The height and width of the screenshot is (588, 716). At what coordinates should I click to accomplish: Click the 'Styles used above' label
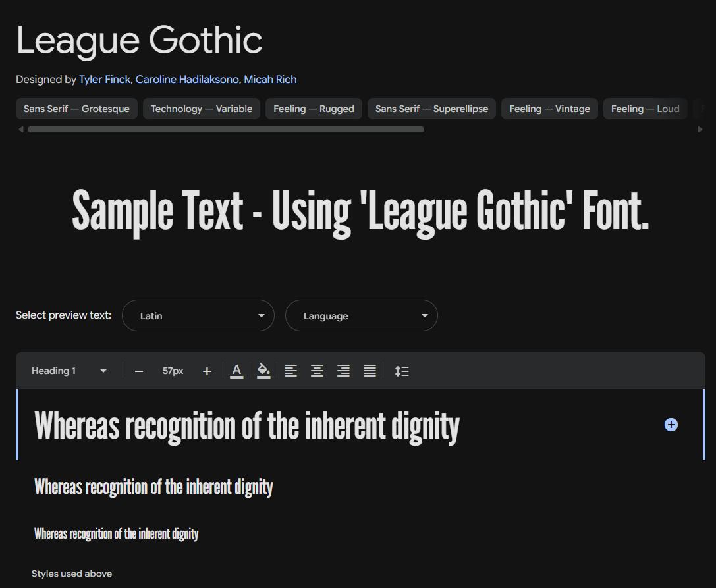pyautogui.click(x=72, y=574)
